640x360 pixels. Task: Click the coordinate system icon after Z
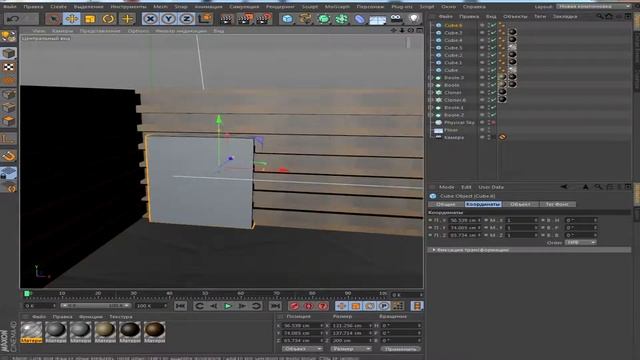click(x=205, y=19)
